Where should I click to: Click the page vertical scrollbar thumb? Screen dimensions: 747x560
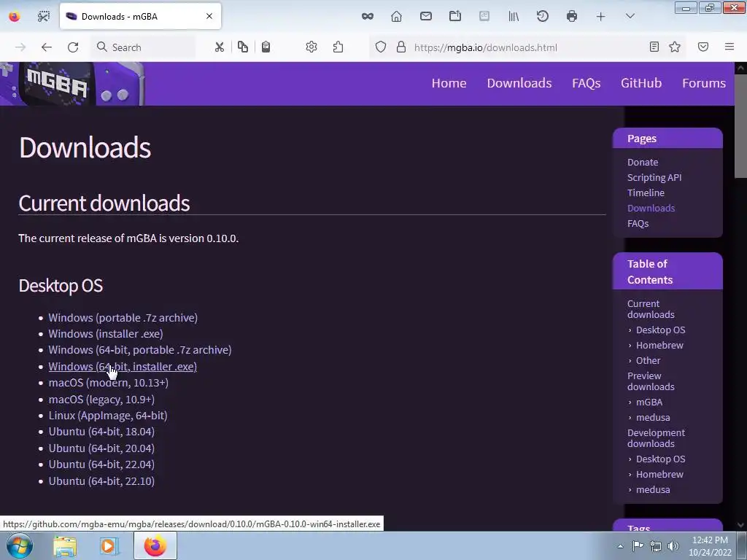pos(740,125)
